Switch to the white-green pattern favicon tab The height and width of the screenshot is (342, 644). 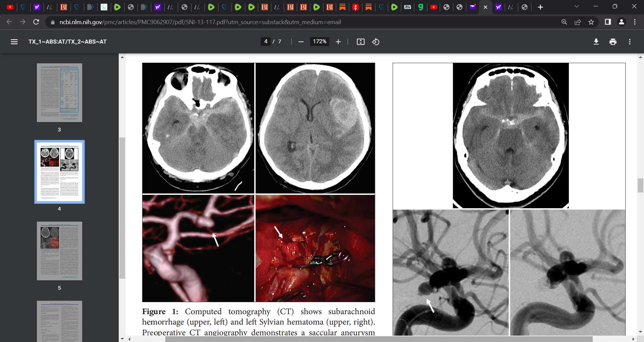pos(104,7)
